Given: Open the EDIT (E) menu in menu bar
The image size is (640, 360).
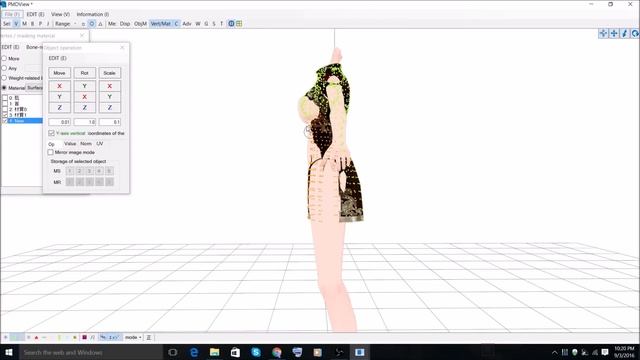Looking at the screenshot, I should 35,14.
